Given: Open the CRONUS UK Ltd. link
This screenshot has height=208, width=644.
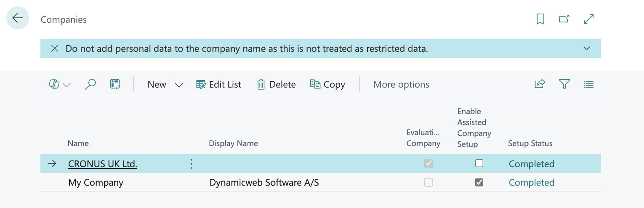Looking at the screenshot, I should [103, 164].
